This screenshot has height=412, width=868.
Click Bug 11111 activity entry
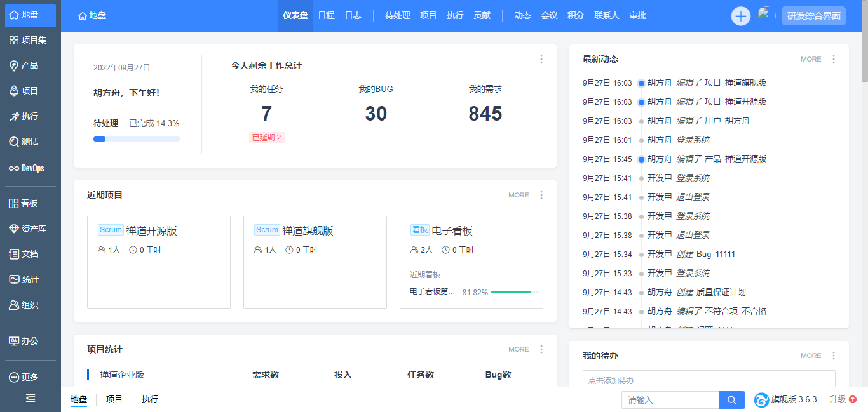716,254
